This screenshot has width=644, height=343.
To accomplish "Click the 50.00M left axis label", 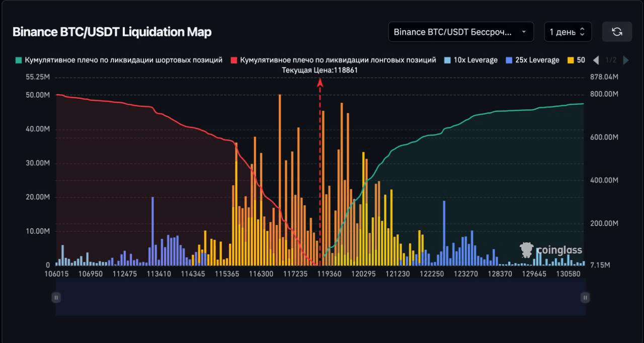I will (x=38, y=95).
